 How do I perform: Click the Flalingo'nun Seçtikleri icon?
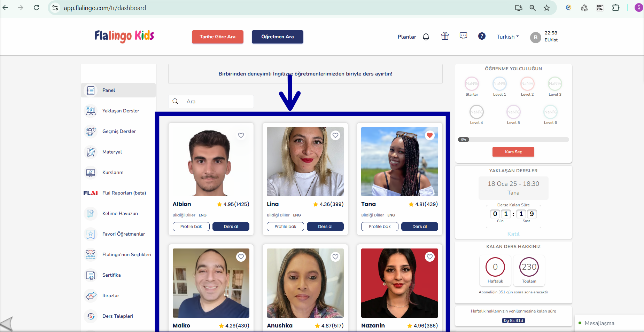pos(91,254)
